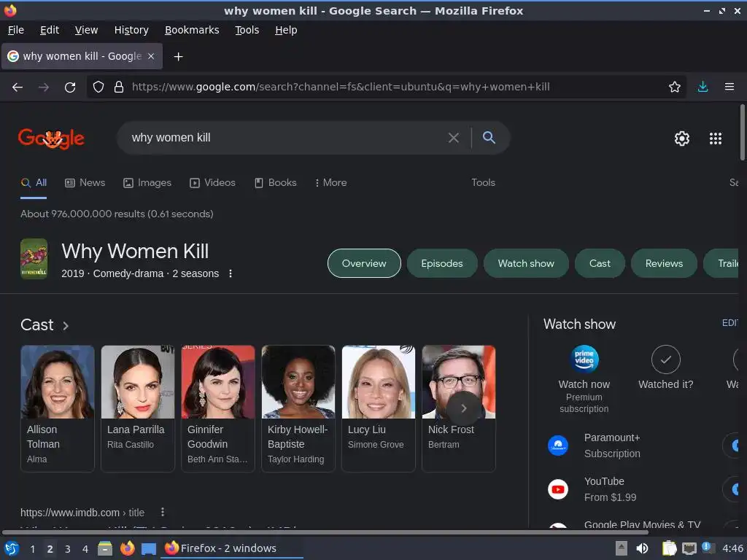Screen dimensions: 747x560
Task: Open the three-dot menu beside imdb.com result
Action: tap(163, 512)
